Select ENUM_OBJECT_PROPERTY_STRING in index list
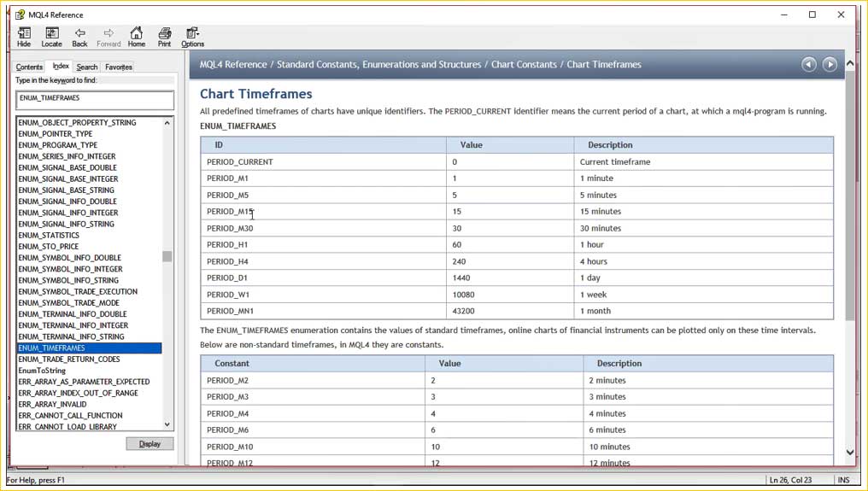The image size is (868, 491). (77, 122)
